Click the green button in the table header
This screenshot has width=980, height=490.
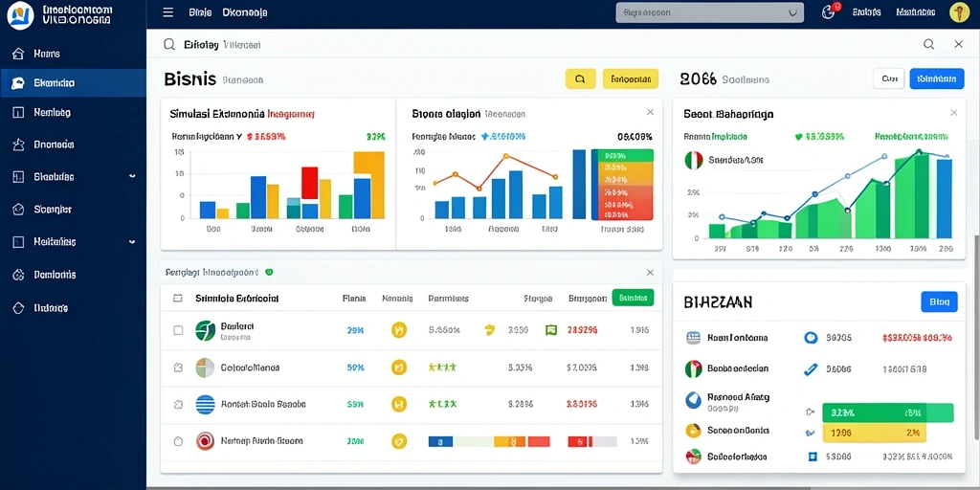tap(633, 299)
